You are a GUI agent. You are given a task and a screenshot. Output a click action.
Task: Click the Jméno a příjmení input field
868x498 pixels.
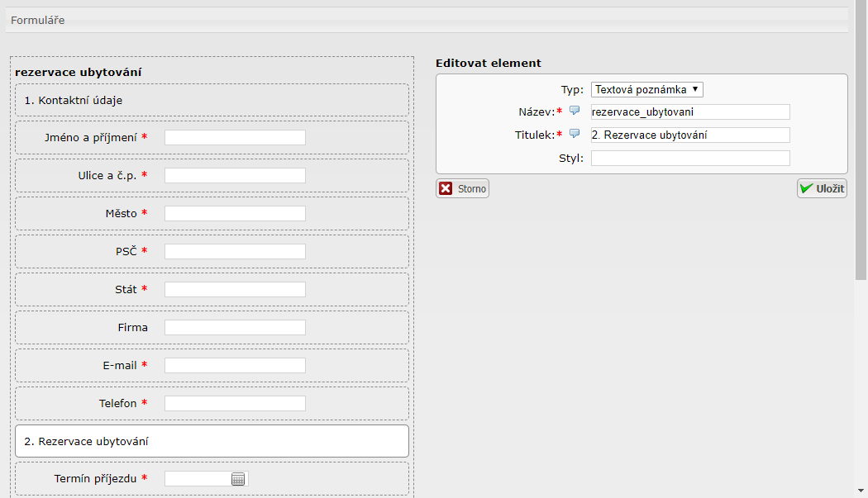pyautogui.click(x=235, y=137)
